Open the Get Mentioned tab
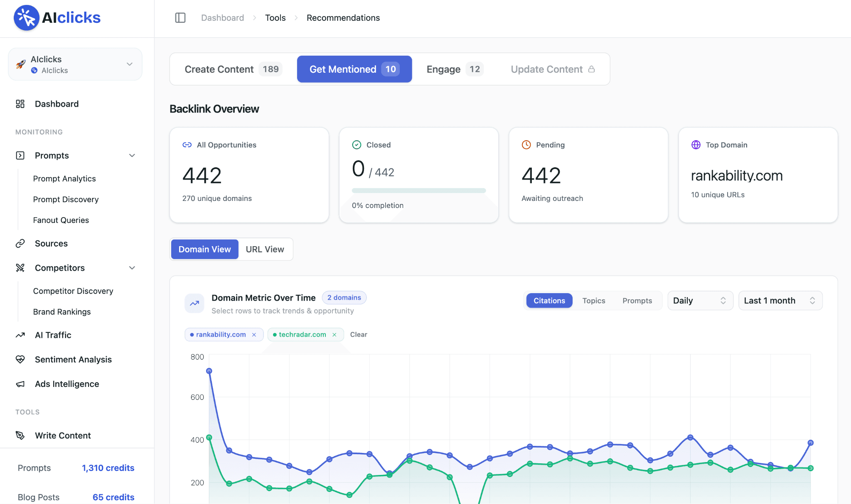The width and height of the screenshot is (851, 504). click(x=354, y=69)
